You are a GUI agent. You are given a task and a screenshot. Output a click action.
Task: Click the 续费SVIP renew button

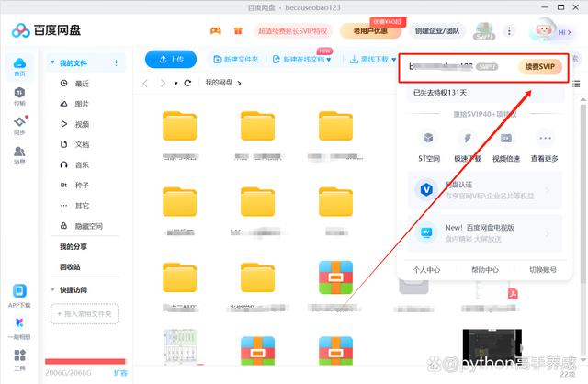tap(540, 67)
